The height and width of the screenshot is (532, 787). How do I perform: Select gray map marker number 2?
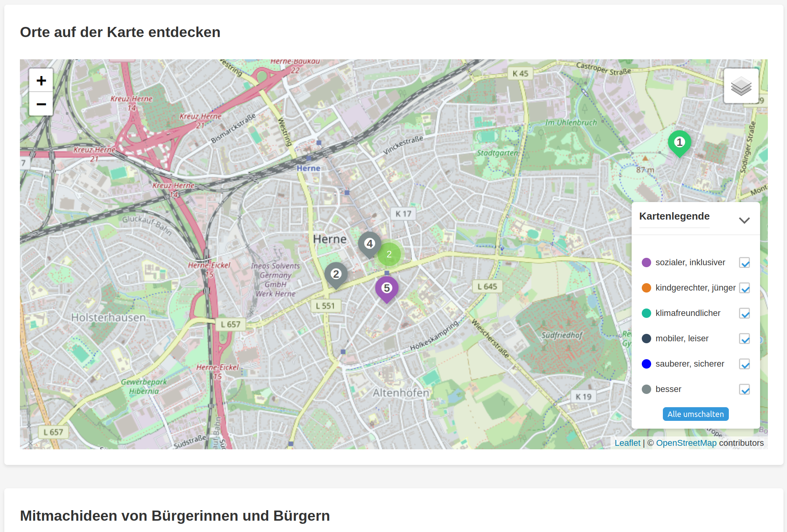tap(336, 275)
